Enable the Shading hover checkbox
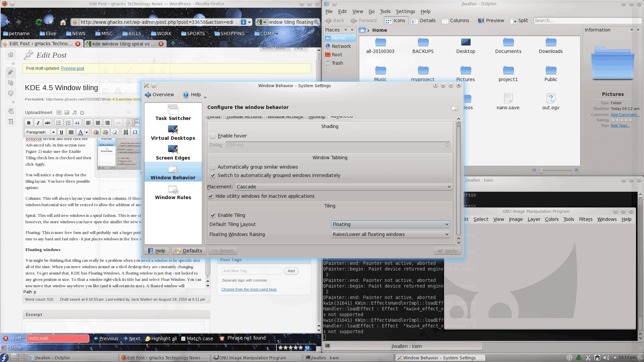 point(213,136)
